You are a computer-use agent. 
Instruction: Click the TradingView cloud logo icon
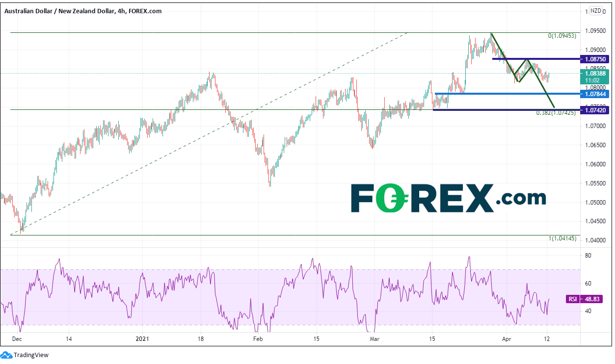coord(6,355)
